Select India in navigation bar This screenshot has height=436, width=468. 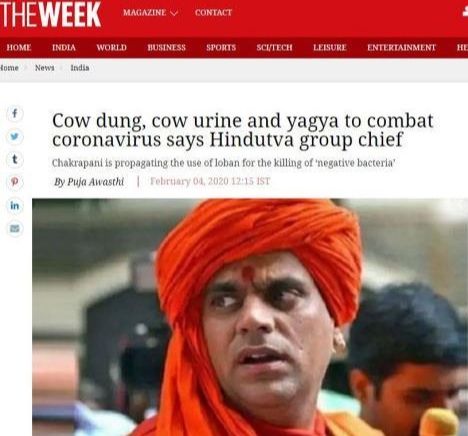tap(64, 48)
